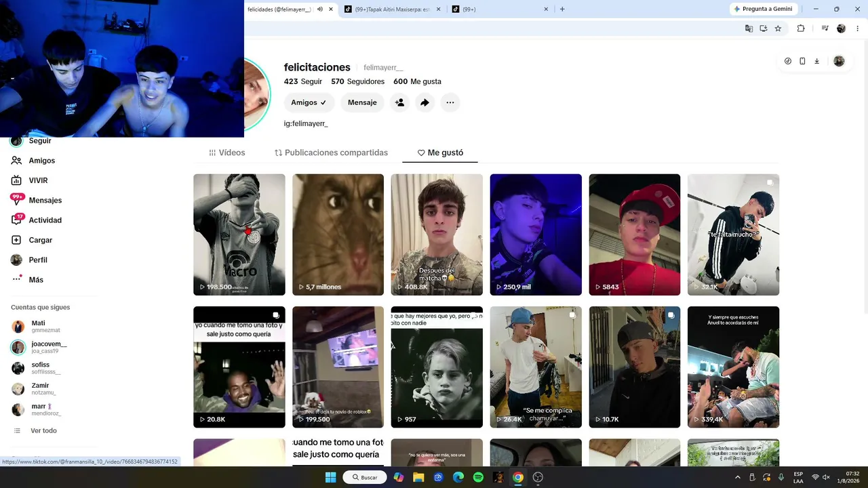The width and height of the screenshot is (868, 488).
Task: Open the video with 339,4K views
Action: pyautogui.click(x=734, y=367)
